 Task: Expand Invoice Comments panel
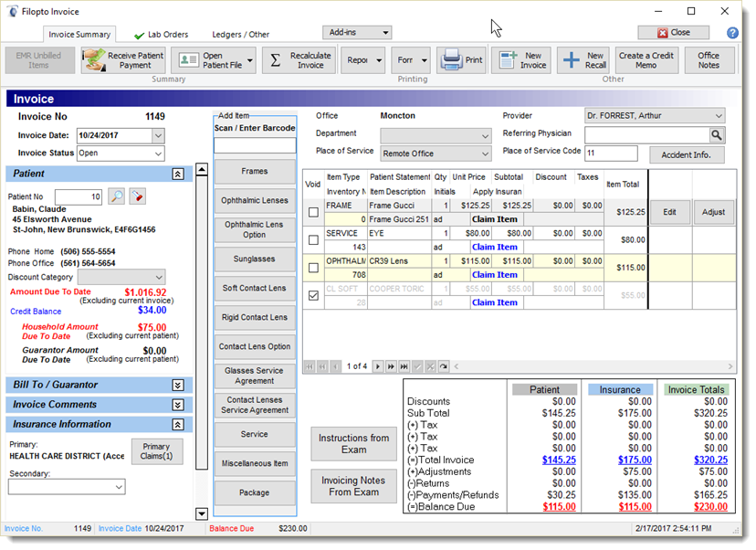(x=178, y=405)
